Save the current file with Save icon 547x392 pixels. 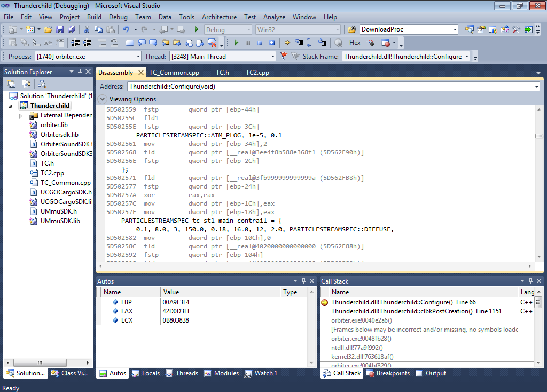pos(60,30)
